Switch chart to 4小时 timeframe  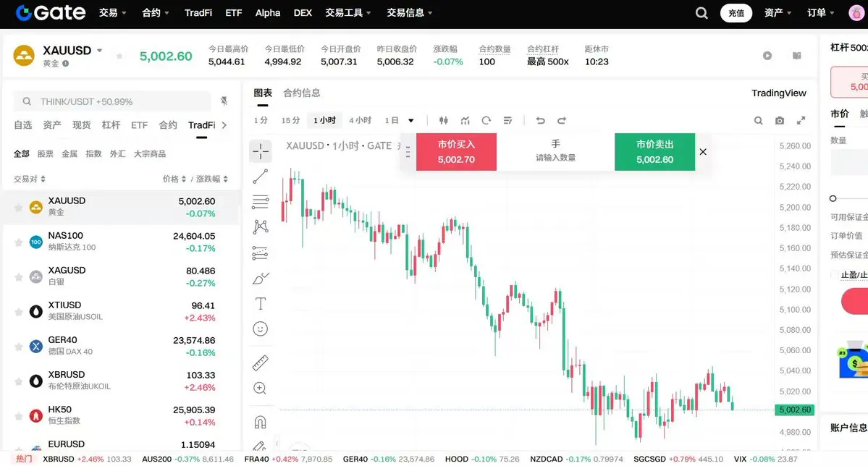[360, 120]
